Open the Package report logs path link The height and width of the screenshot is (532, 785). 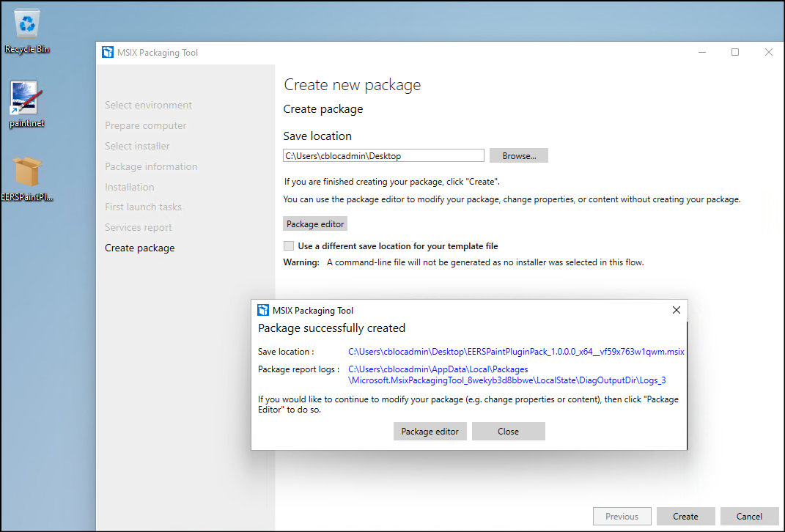pyautogui.click(x=506, y=374)
